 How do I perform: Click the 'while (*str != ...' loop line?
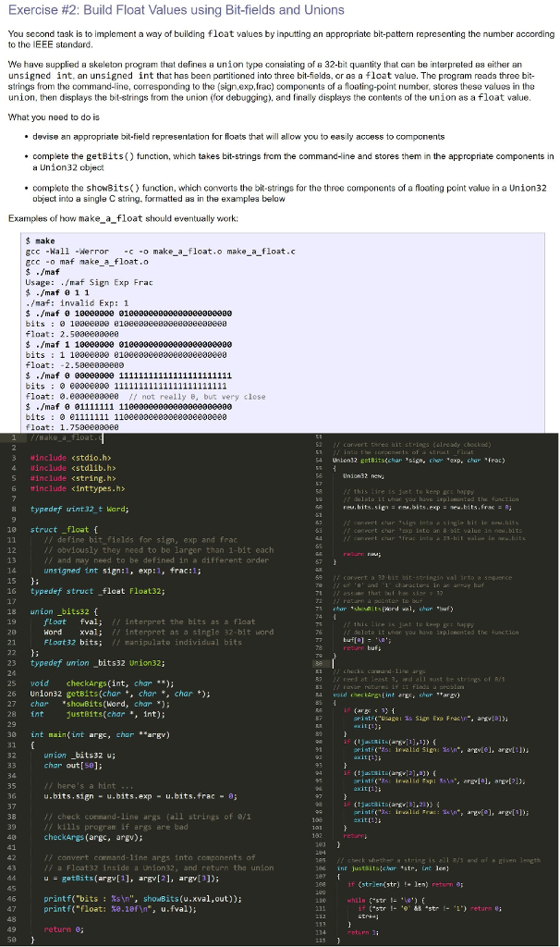pos(386,900)
